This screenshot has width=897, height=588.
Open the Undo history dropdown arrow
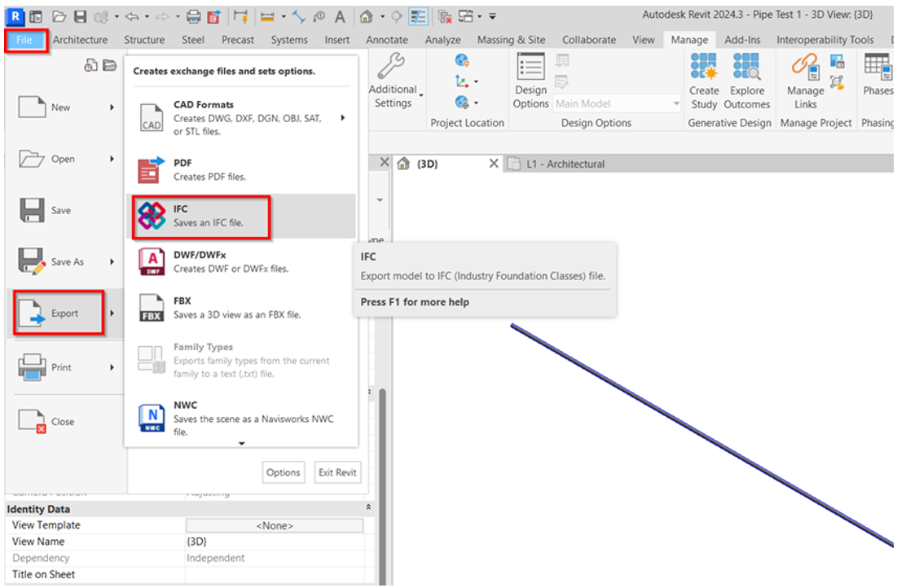[x=147, y=16]
